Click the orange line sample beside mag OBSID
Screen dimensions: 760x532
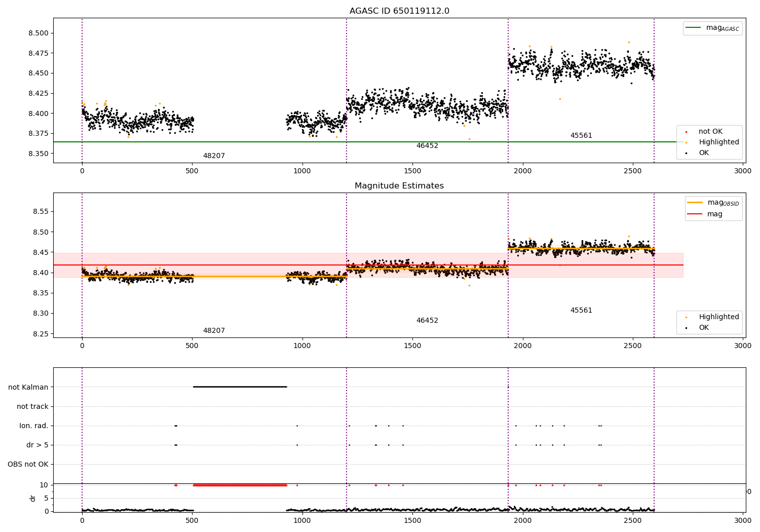tap(695, 202)
